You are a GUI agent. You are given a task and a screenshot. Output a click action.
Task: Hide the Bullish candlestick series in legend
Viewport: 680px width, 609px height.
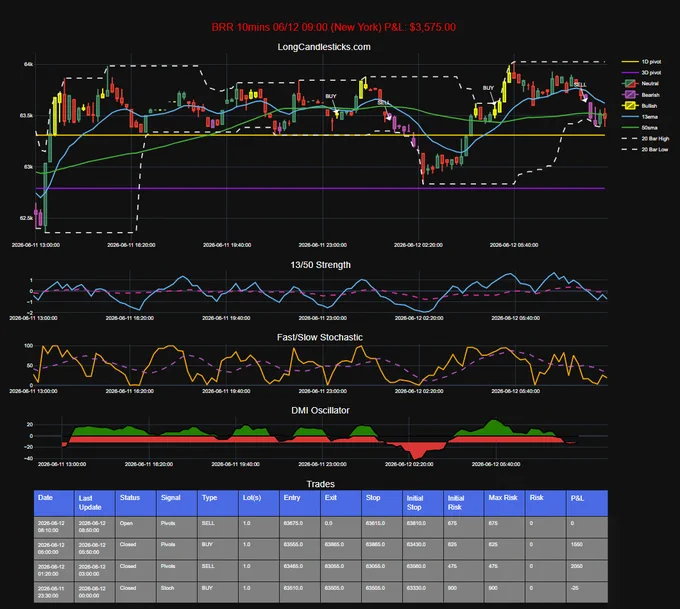click(x=640, y=105)
